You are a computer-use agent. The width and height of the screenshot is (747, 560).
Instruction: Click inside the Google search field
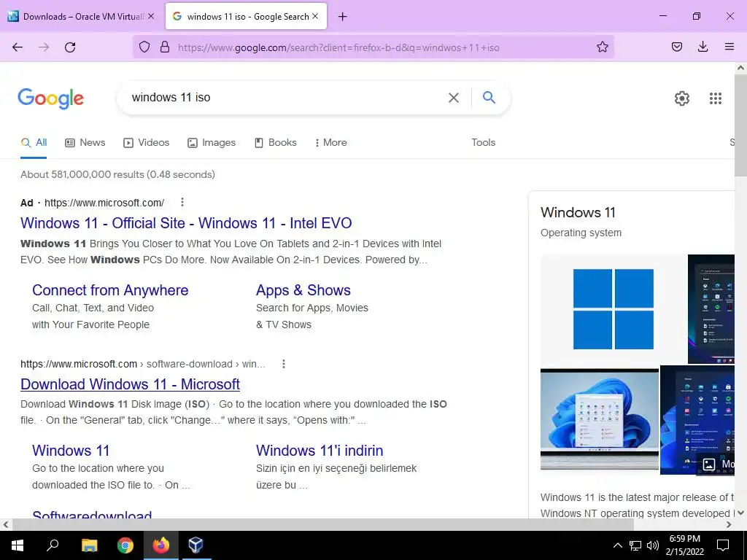[286, 98]
